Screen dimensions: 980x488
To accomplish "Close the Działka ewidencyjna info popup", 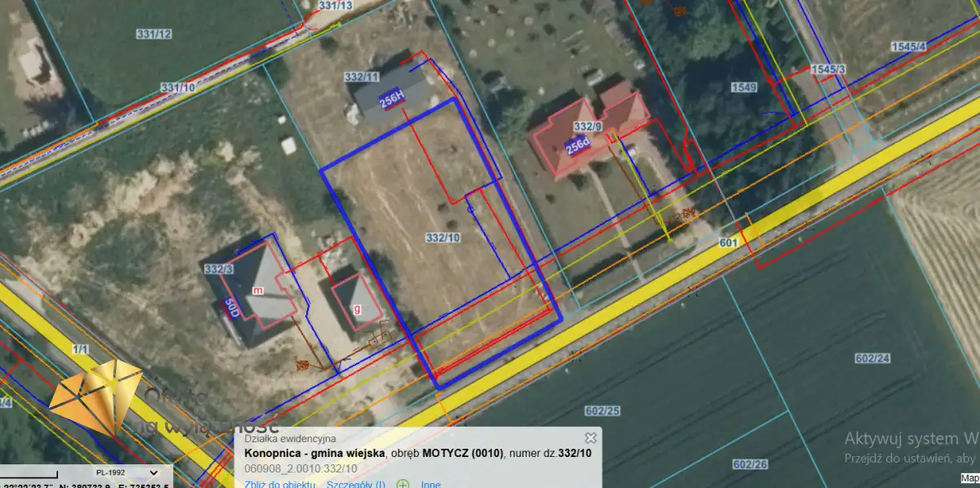I will (x=590, y=438).
